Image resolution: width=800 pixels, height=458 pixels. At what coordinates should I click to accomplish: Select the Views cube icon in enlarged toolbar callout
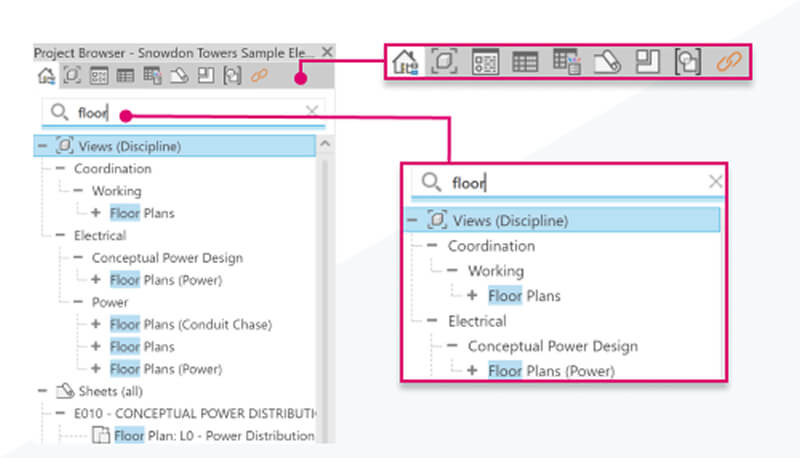[x=444, y=62]
